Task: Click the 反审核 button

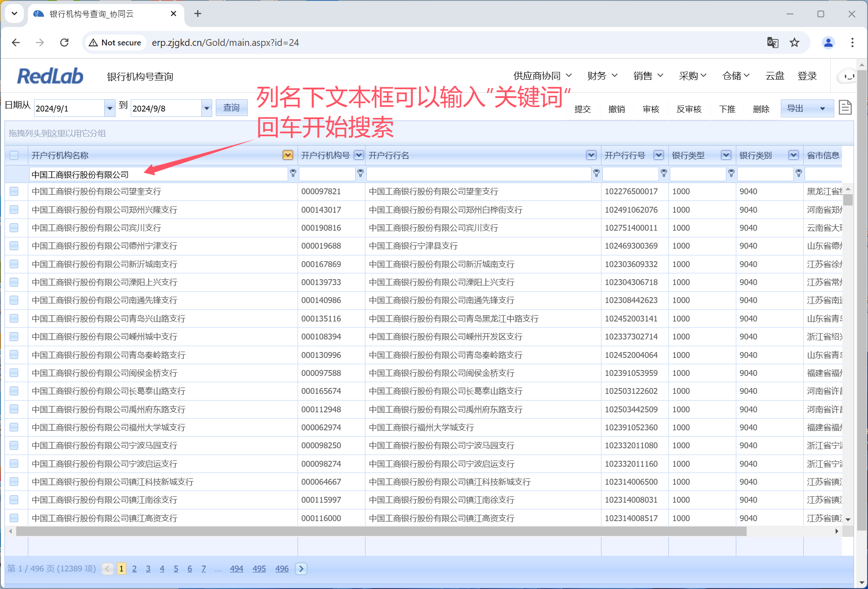Action: click(x=689, y=109)
